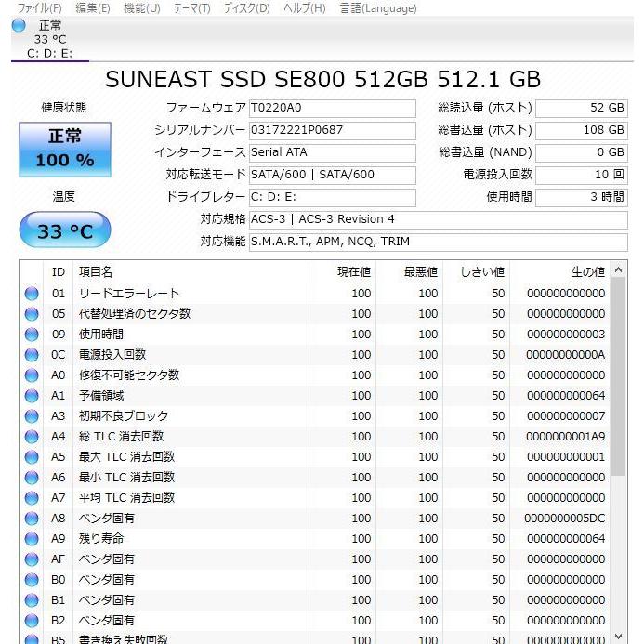Click the ACS-3 Revision 4 standard field
Image resolution: width=644 pixels, height=644 pixels.
439,219
